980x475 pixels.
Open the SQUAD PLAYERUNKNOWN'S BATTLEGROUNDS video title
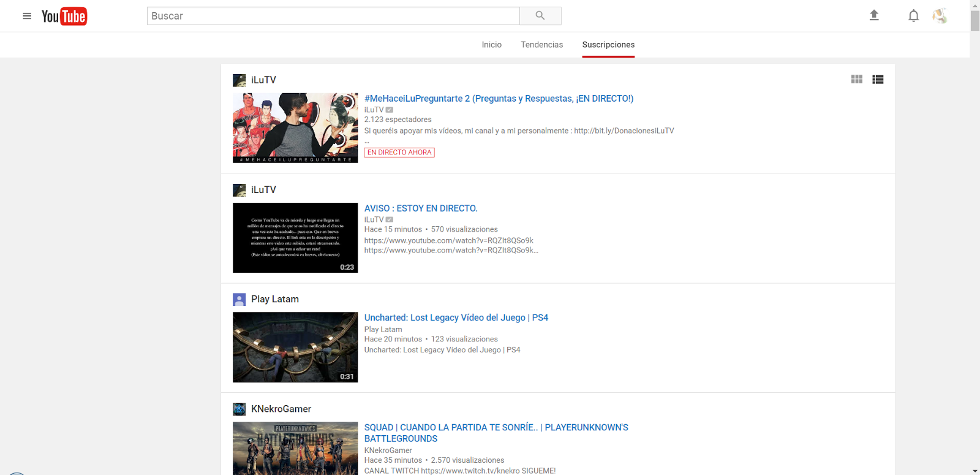point(496,433)
